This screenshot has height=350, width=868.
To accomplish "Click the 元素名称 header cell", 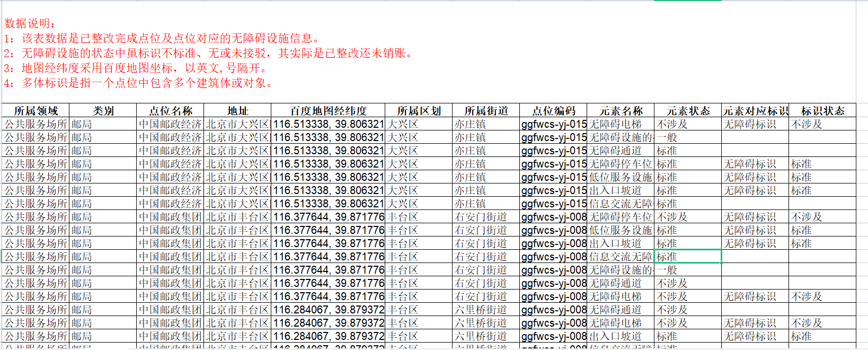I will [x=621, y=111].
